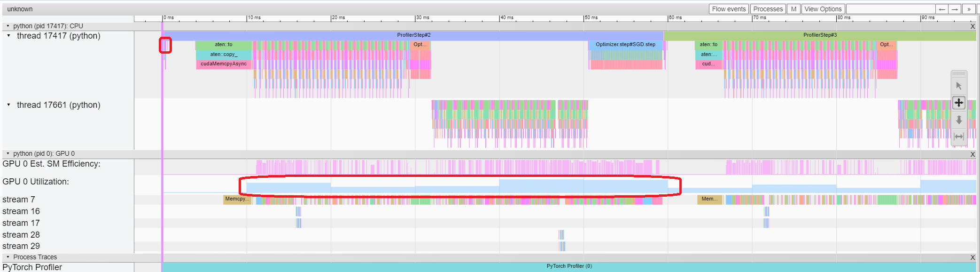Select the pointer selection tool
Viewport: 980px width, 272px height.
pyautogui.click(x=959, y=86)
